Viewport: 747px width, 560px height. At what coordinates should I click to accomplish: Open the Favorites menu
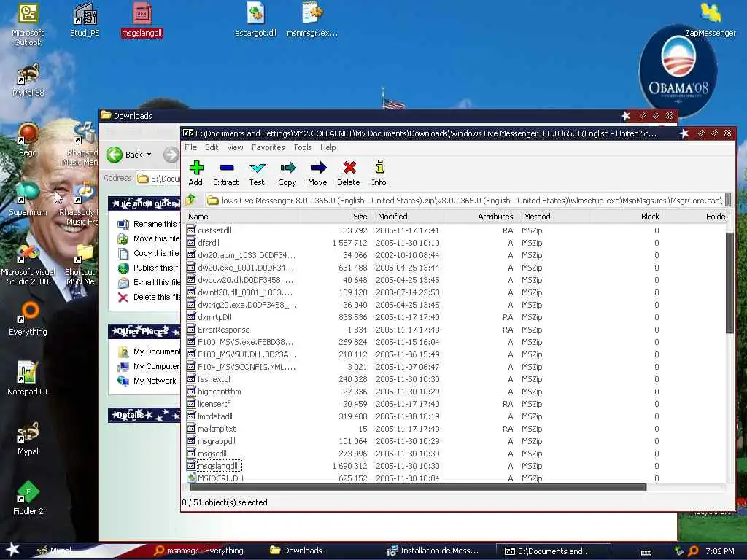pos(268,147)
